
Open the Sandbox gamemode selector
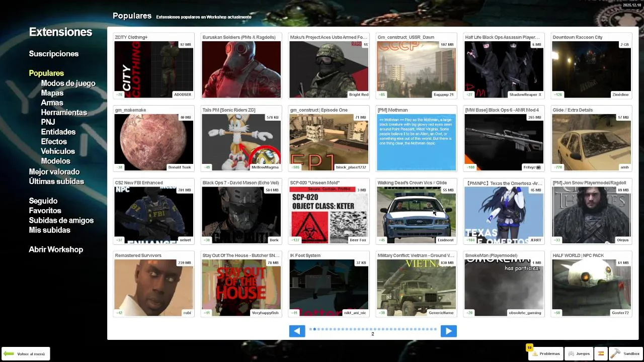[625, 353]
